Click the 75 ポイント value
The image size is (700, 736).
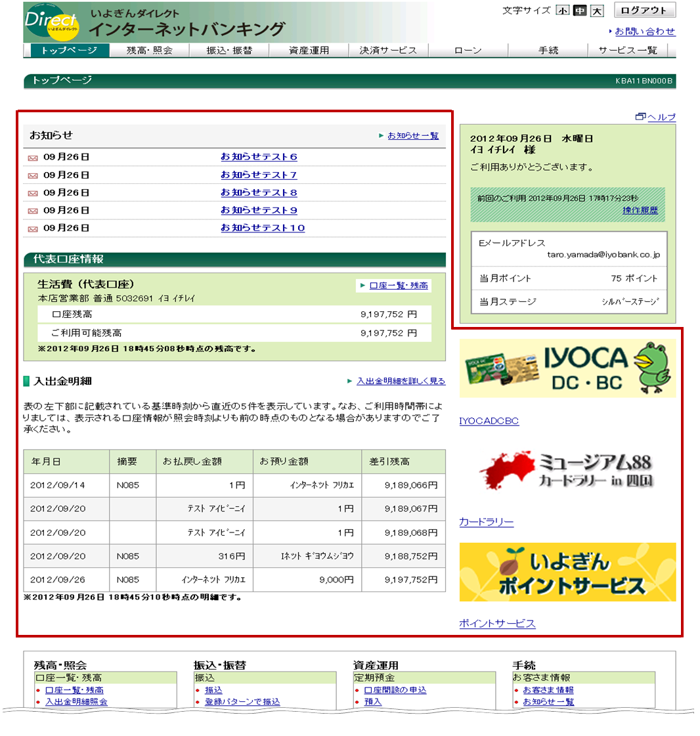click(634, 278)
